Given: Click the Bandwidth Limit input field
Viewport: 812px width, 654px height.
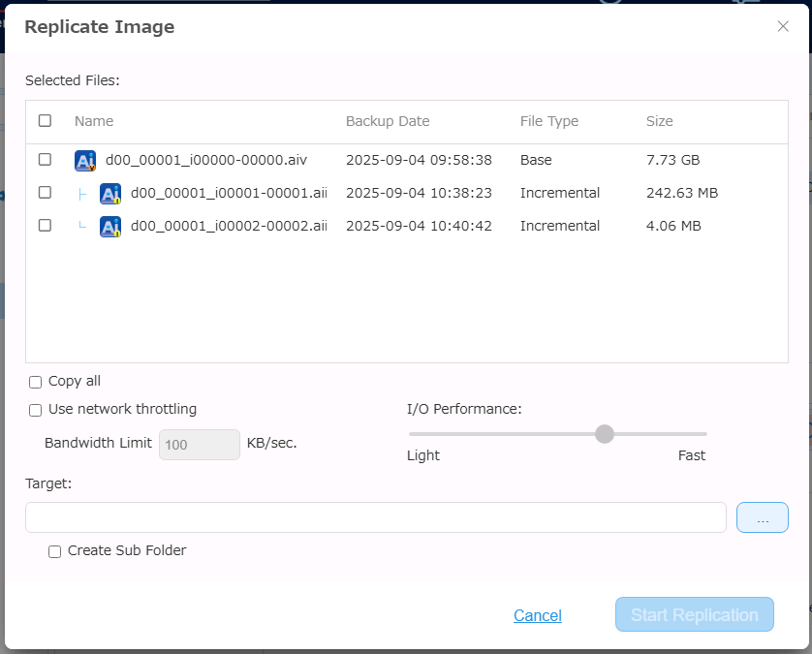Looking at the screenshot, I should 199,445.
